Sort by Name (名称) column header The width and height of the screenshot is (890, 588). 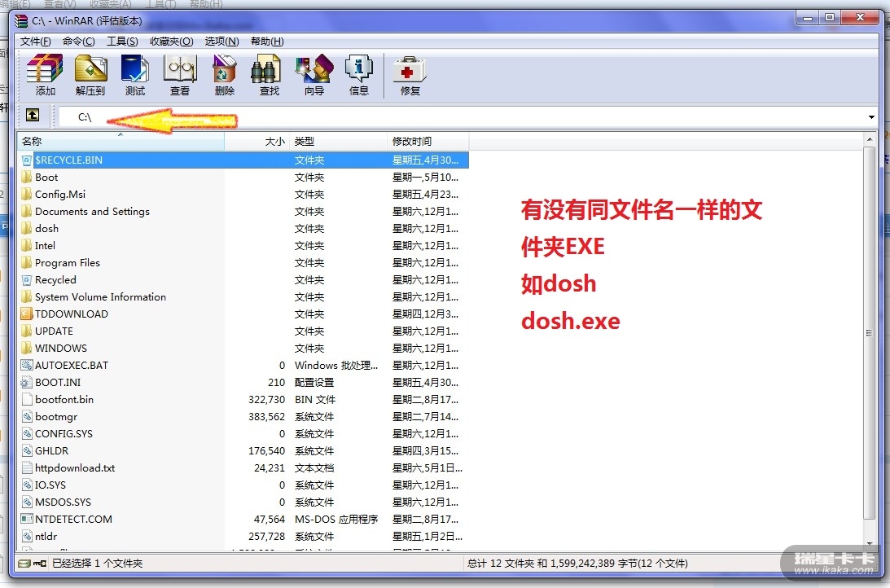(121, 142)
